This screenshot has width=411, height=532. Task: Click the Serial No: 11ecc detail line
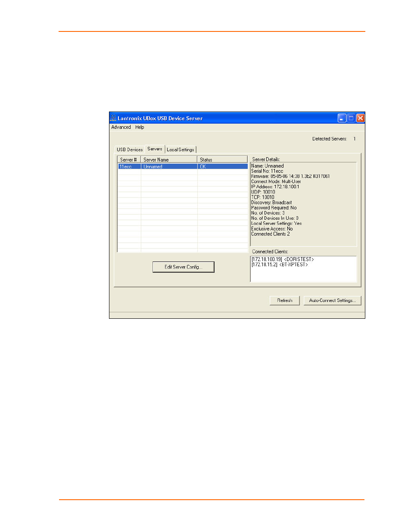click(x=267, y=171)
